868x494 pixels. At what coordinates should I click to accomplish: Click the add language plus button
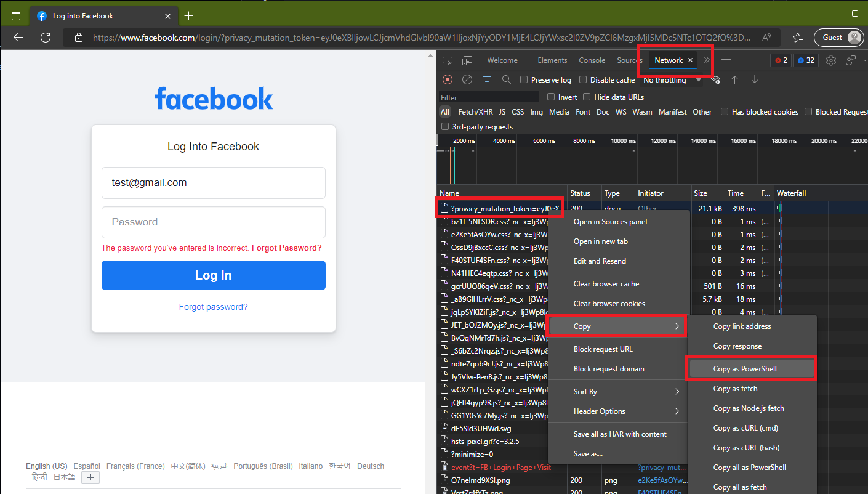click(x=90, y=477)
